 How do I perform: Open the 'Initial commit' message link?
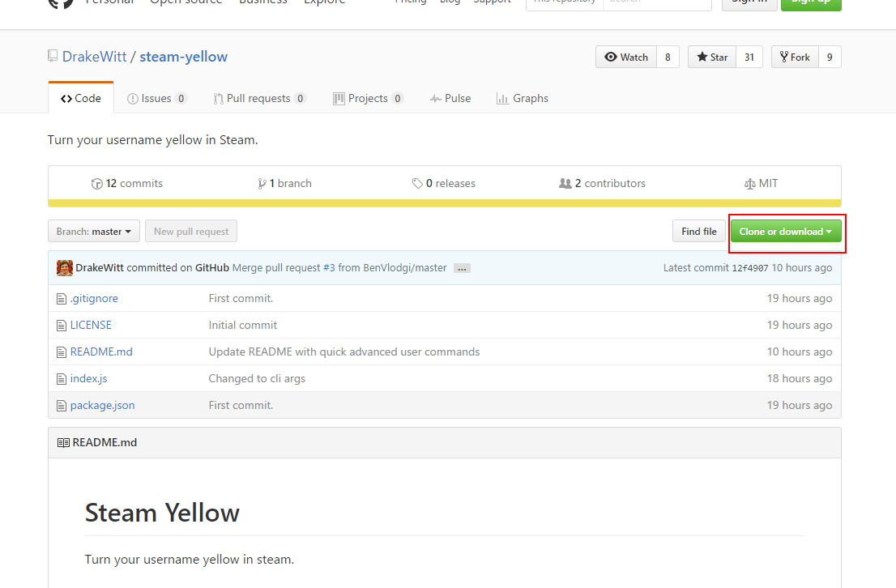(243, 325)
